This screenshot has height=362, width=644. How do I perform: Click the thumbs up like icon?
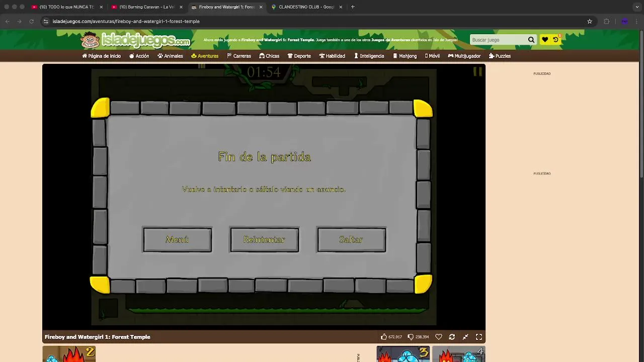click(x=384, y=337)
